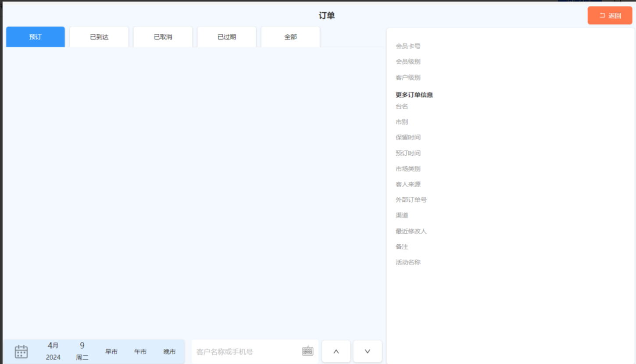Open the calendar date picker icon
Viewport: 636px width, 364px height.
pyautogui.click(x=21, y=351)
